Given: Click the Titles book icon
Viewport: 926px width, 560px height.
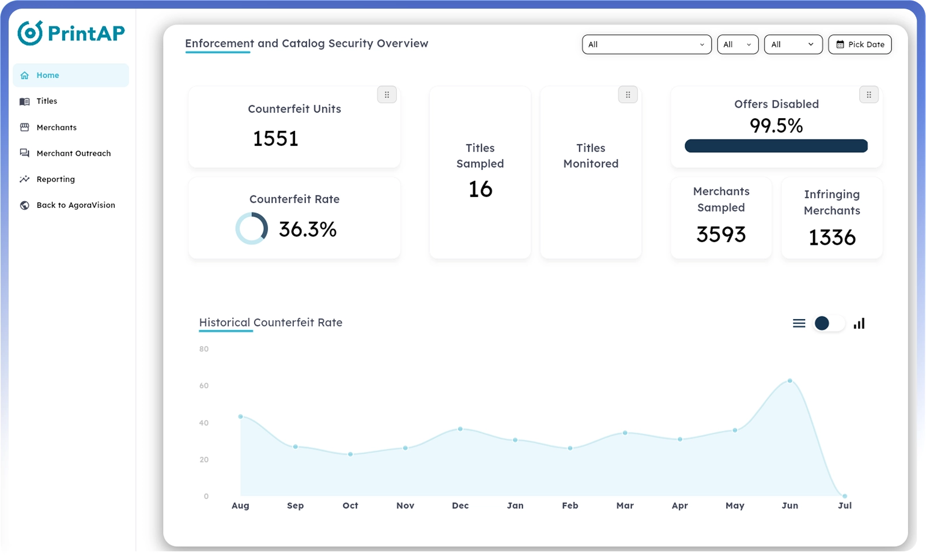Looking at the screenshot, I should click(x=24, y=101).
